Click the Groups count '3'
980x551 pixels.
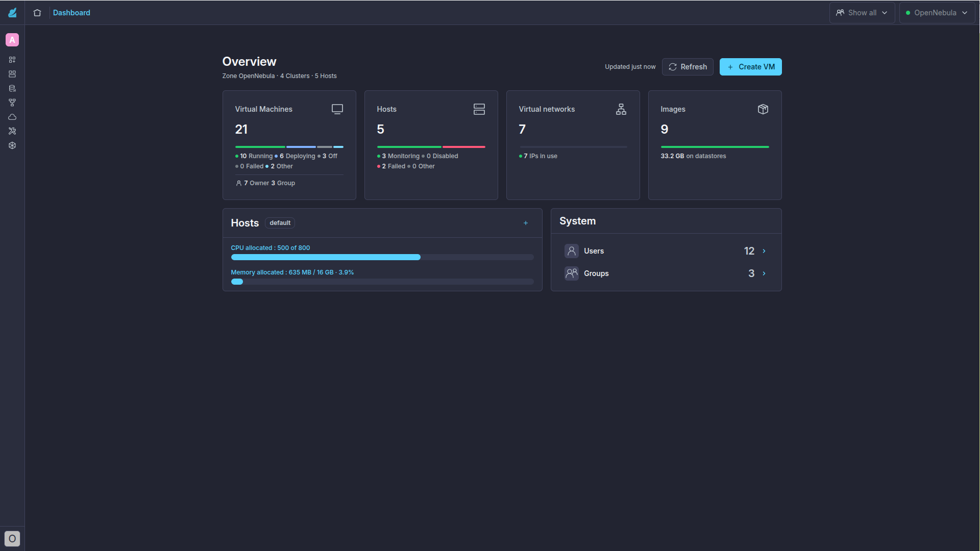[x=751, y=273]
